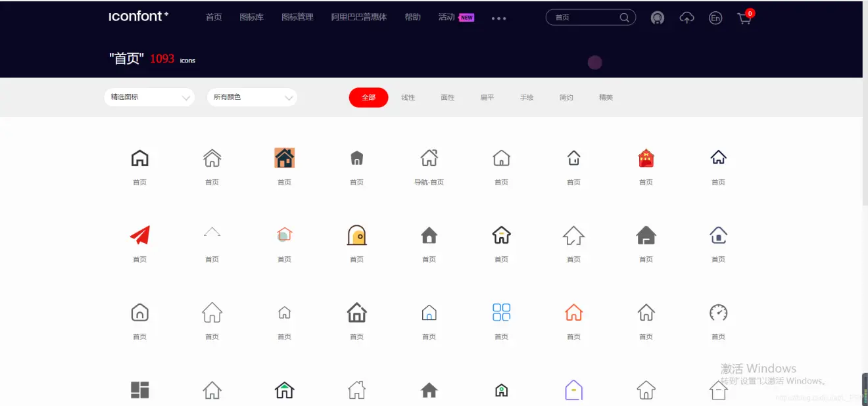
Task: Select the speedometer gauge icon
Action: (718, 312)
